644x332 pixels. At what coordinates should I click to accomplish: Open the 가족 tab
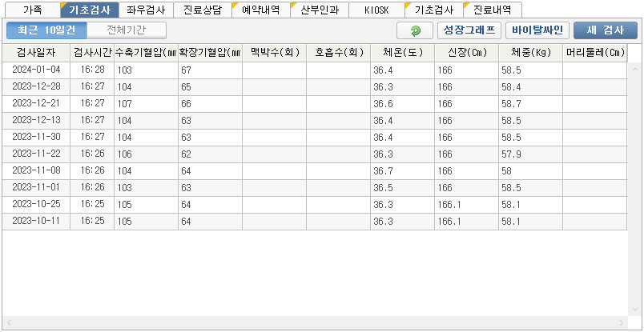[33, 10]
